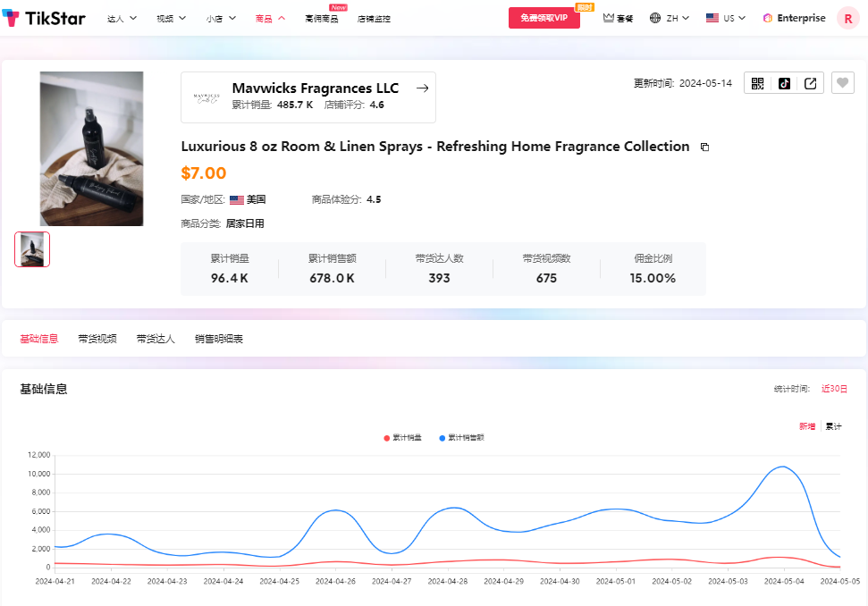Image resolution: width=868 pixels, height=606 pixels.
Task: Open product in TikTok icon
Action: [x=784, y=83]
